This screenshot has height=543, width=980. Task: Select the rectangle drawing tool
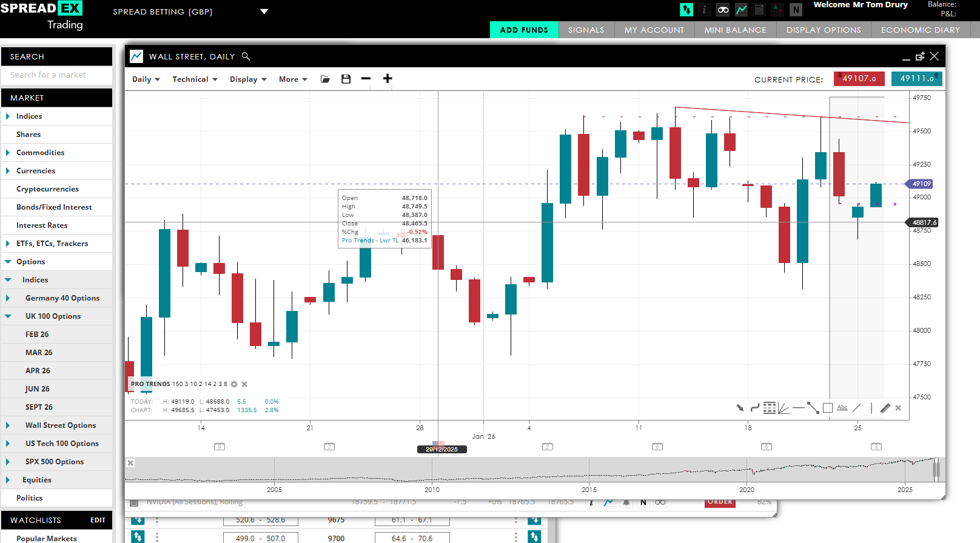pyautogui.click(x=828, y=408)
